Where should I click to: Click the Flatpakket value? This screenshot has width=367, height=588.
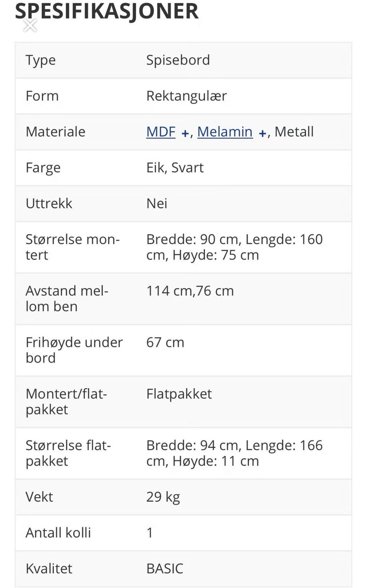point(179,394)
